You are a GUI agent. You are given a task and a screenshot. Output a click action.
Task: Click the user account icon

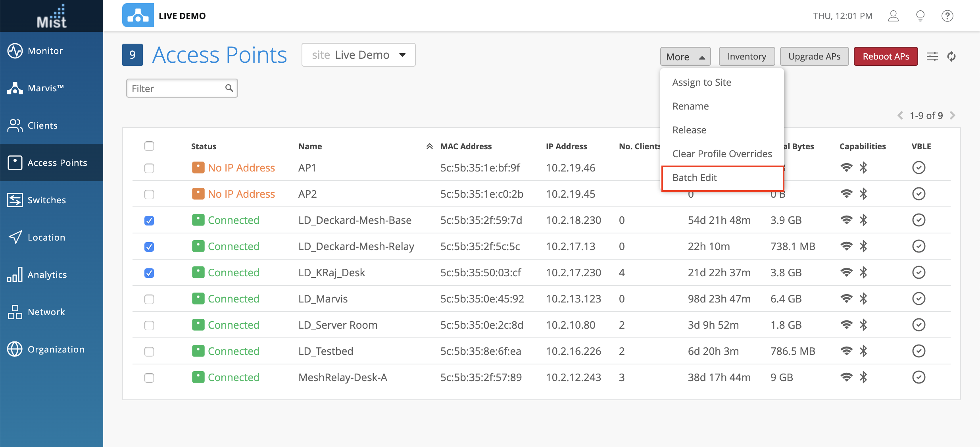(893, 16)
